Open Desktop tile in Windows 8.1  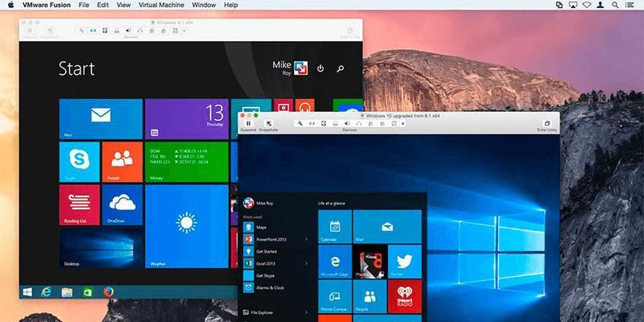[101, 248]
